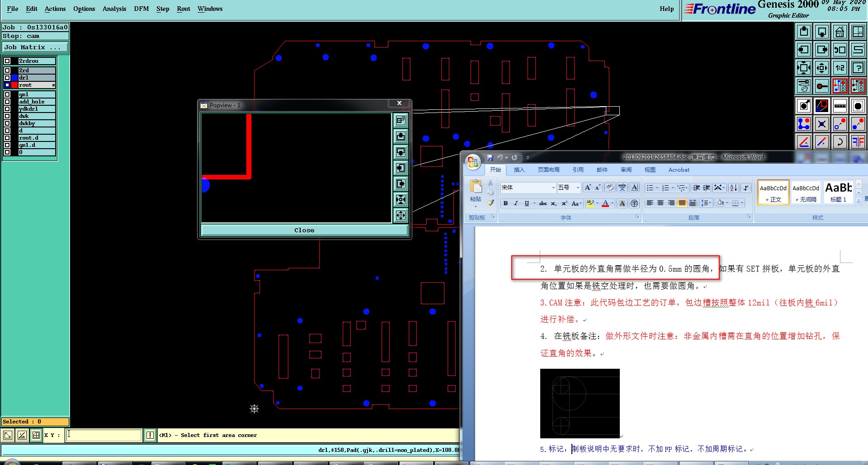
Task: Click pan up icon in Popview window
Action: (401, 136)
